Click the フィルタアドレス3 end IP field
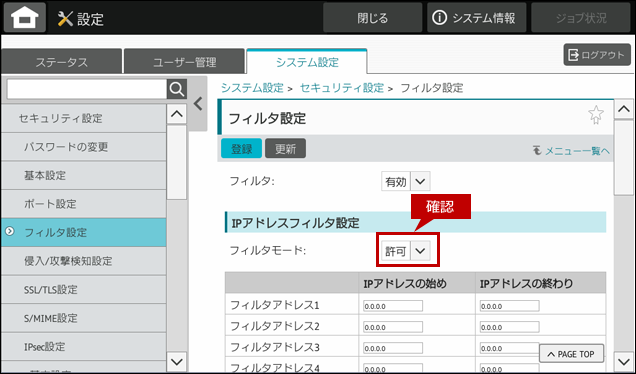The height and width of the screenshot is (374, 636). [509, 348]
